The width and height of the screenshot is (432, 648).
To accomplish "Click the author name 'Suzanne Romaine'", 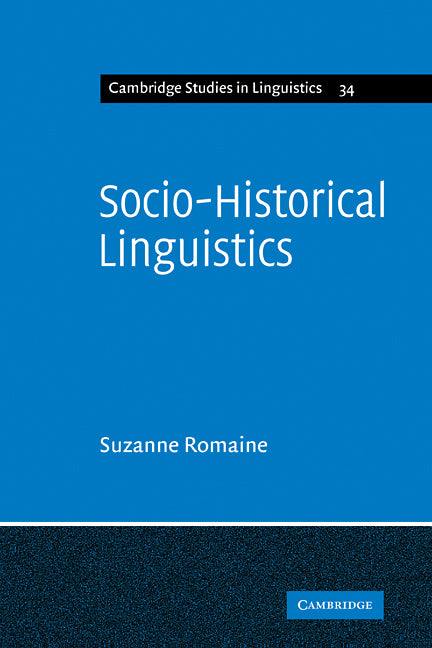I will click(184, 445).
